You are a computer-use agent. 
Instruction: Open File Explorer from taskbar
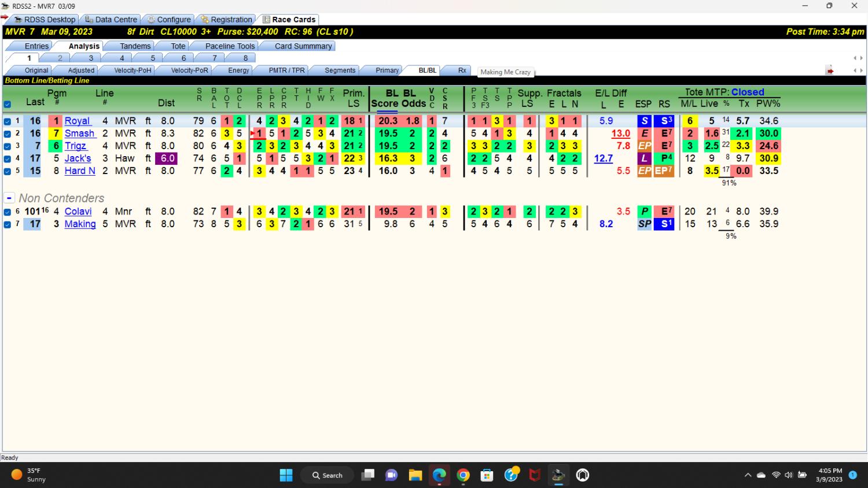(415, 475)
